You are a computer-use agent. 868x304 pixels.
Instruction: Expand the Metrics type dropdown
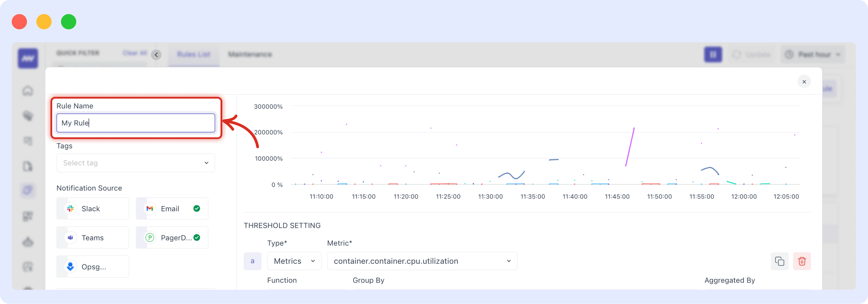(x=294, y=261)
